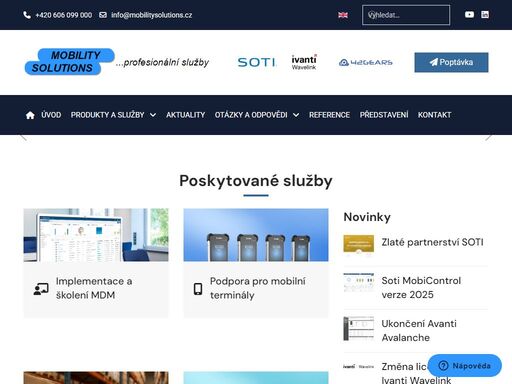This screenshot has width=512, height=384.
Task: Click the MDM dashboard monitor thumbnail
Action: point(96,235)
